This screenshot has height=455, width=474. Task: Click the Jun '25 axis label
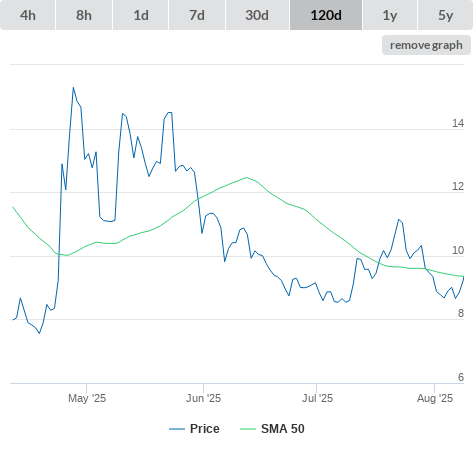click(x=203, y=398)
